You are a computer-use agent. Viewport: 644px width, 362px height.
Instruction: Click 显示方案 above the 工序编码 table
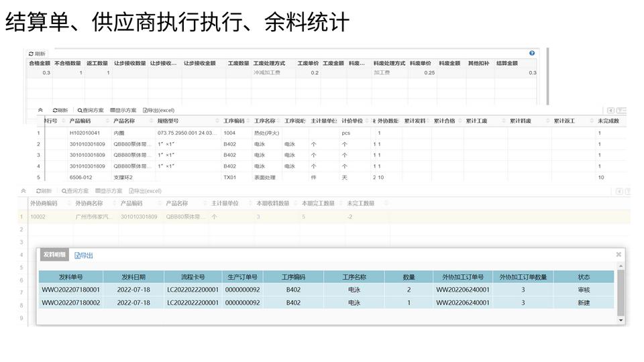click(123, 110)
